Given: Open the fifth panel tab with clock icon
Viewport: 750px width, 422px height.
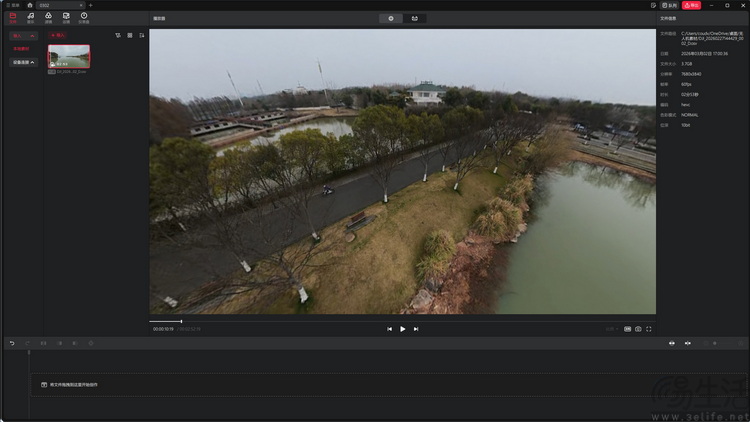Looking at the screenshot, I should 84,18.
